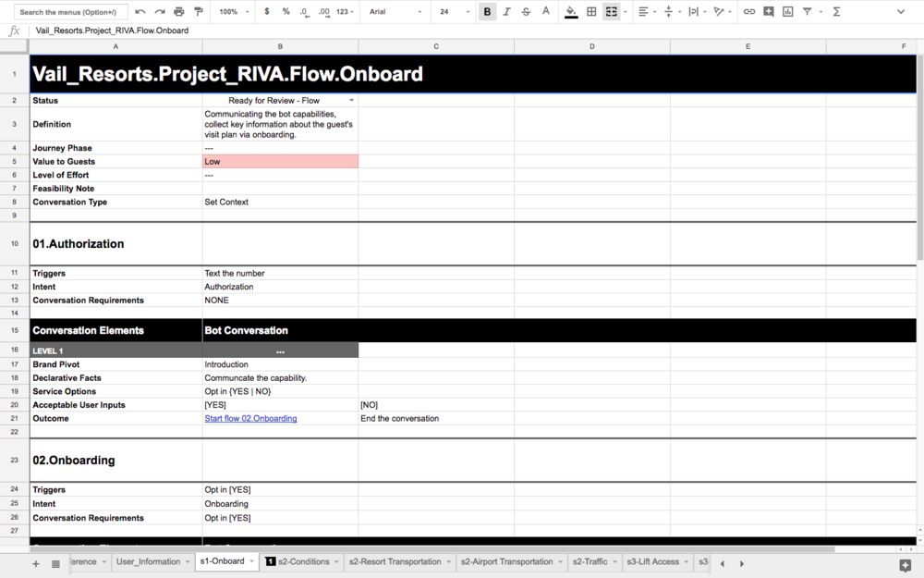Click the Explore button bottom right
Viewport: 924px width, 578px height.
click(906, 565)
